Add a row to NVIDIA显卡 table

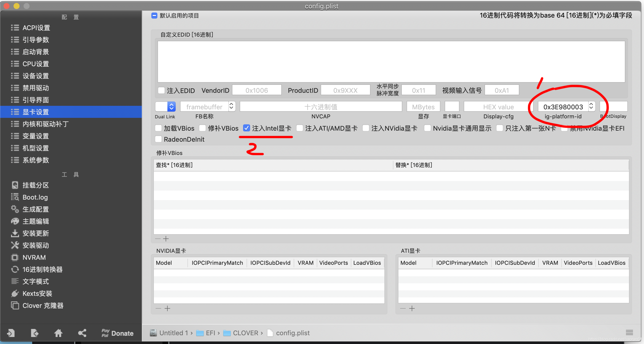tap(167, 308)
